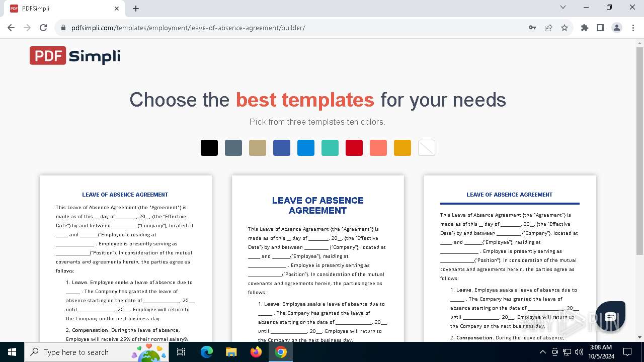Click the "best templates" heading text
The height and width of the screenshot is (362, 644).
tap(305, 100)
